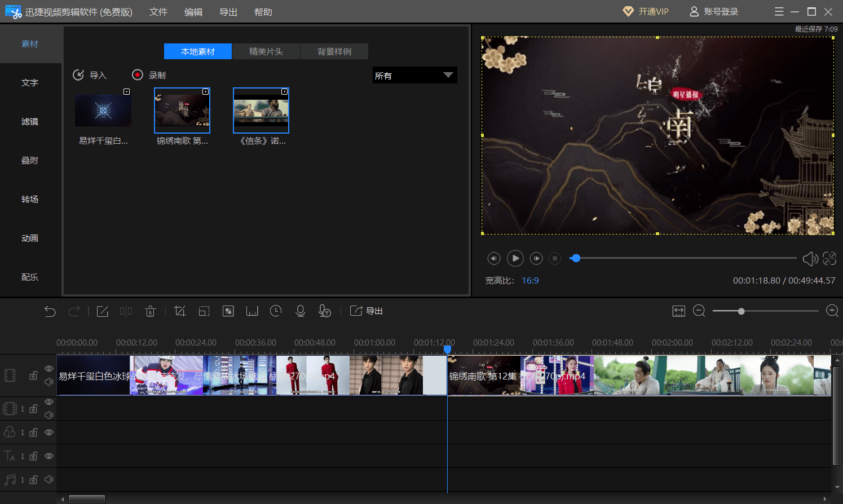Click the speech-to-text microphone icon
Viewport: 843px width, 504px height.
coord(324,311)
